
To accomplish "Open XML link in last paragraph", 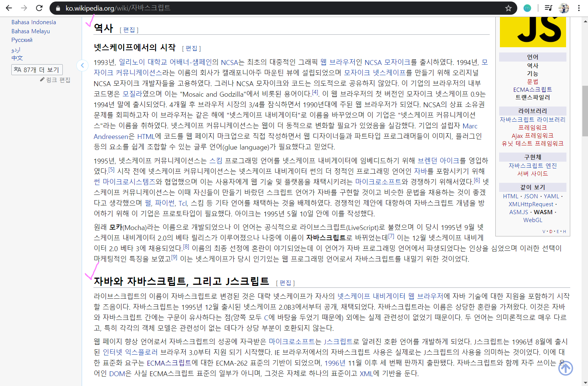I will [366, 373].
